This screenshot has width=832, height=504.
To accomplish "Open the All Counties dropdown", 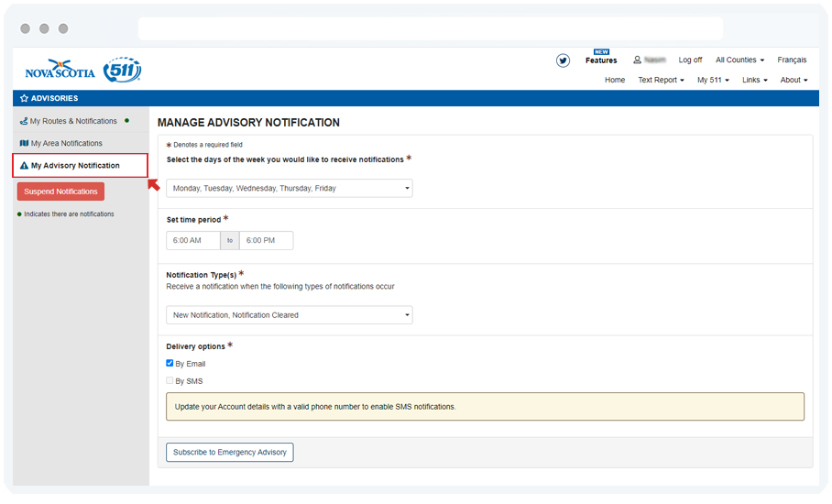I will [739, 60].
